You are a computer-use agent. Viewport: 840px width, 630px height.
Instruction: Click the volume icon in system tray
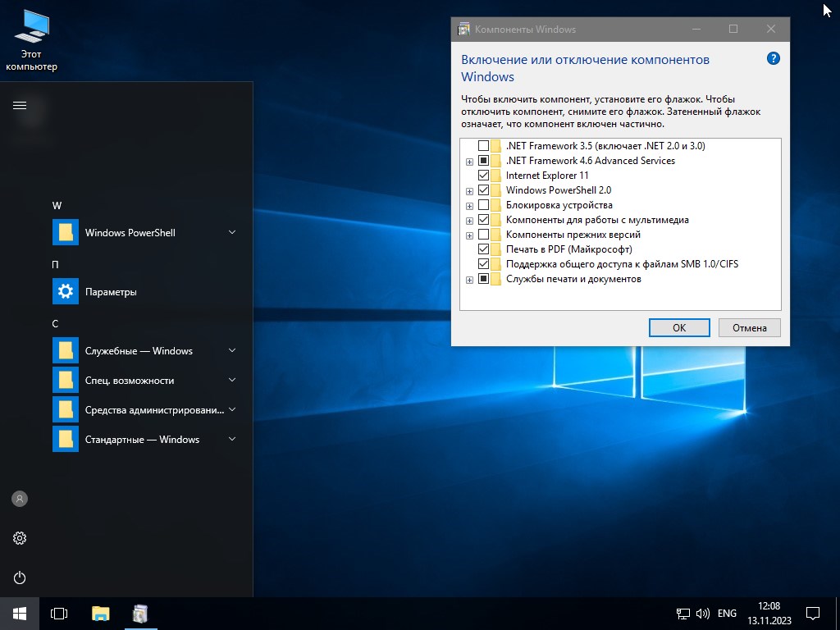[x=703, y=613]
